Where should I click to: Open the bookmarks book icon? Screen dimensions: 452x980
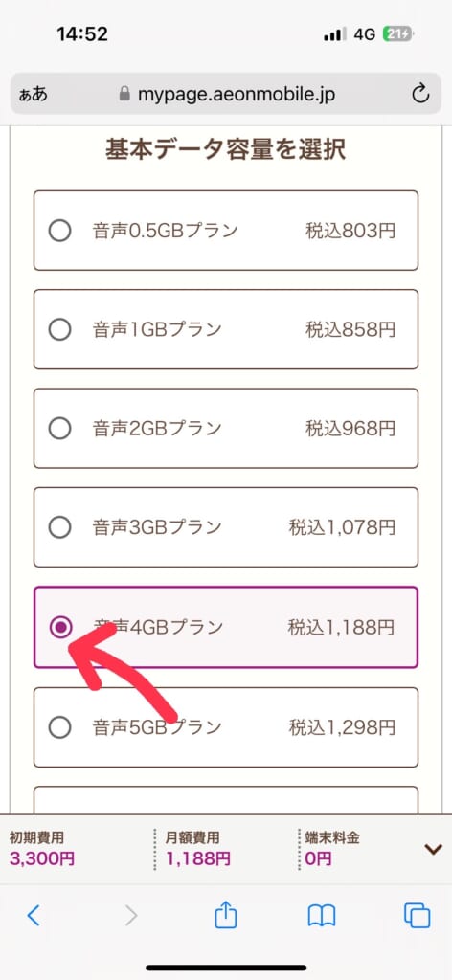click(x=322, y=916)
